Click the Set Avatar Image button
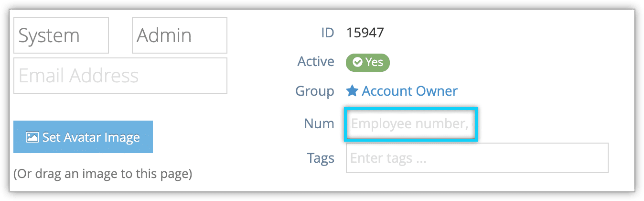Image resolution: width=644 pixels, height=201 pixels. 83,137
